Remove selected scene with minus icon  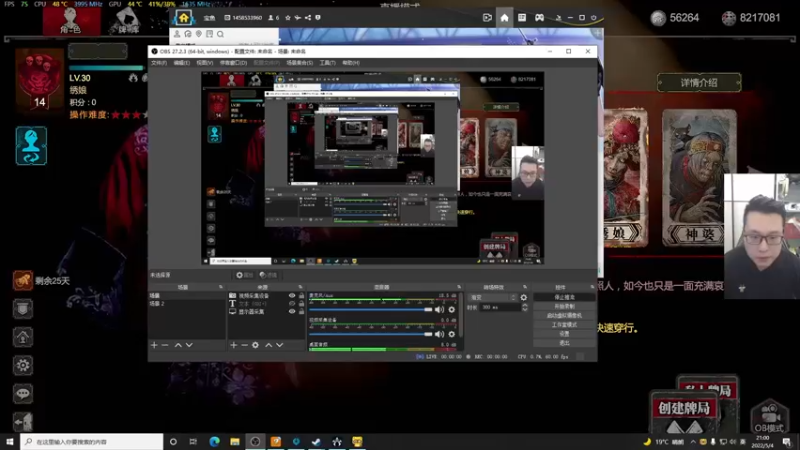165,345
